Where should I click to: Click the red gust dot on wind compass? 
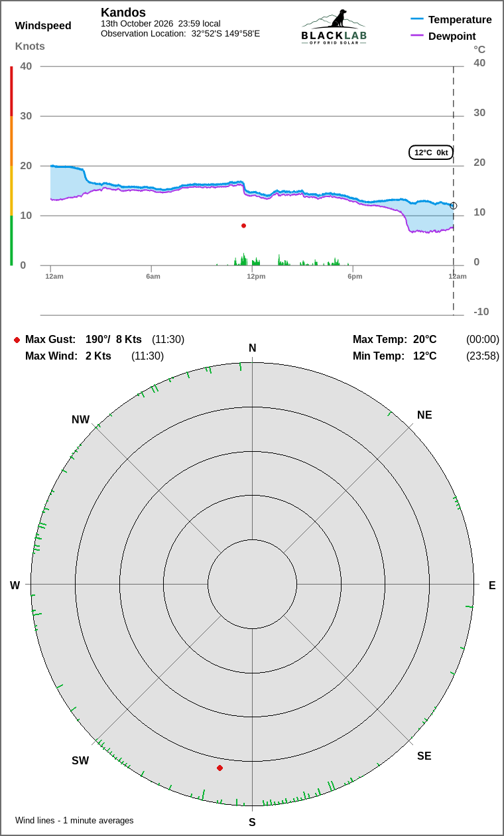click(x=220, y=768)
